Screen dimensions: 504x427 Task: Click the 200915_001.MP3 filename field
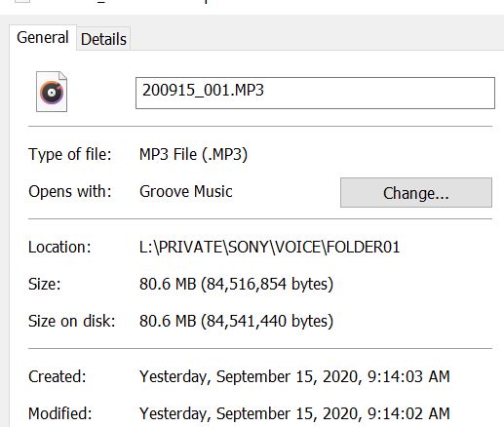point(315,93)
